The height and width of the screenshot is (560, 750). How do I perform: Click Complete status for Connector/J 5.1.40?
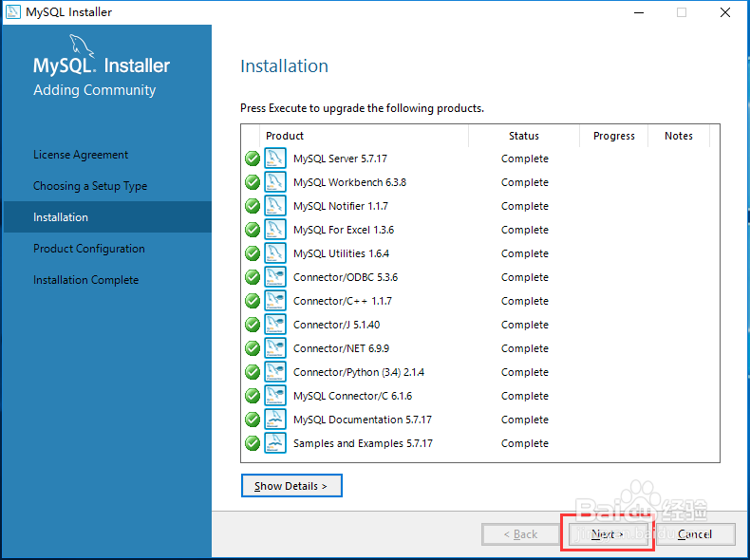pos(525,325)
